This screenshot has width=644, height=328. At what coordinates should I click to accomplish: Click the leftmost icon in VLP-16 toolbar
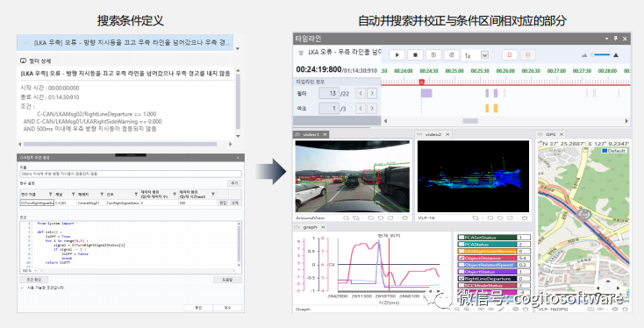(x=476, y=218)
